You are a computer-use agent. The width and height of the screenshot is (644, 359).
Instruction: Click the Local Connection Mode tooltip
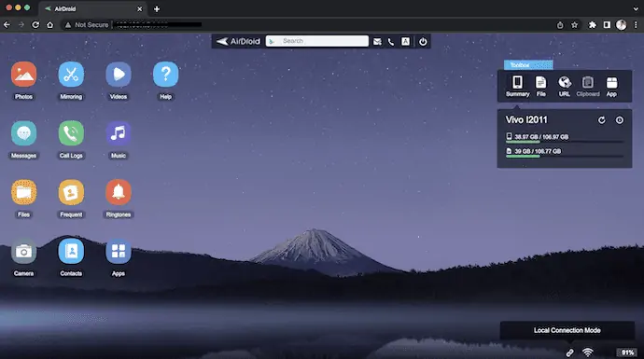(x=567, y=330)
